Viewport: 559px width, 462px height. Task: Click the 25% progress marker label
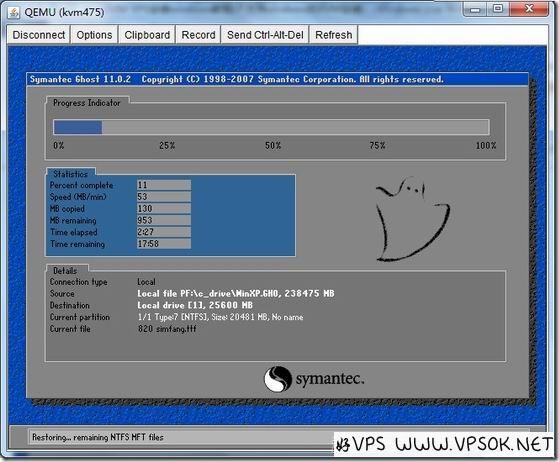pos(167,145)
